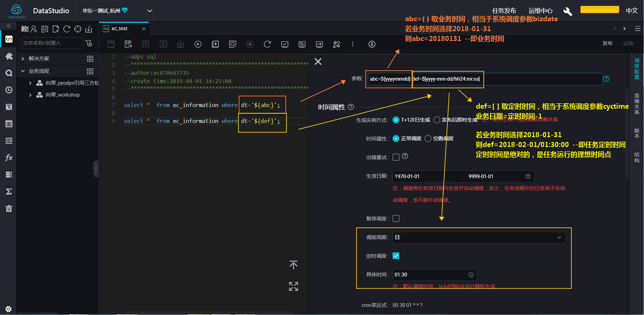Refresh the explorer tree

click(x=67, y=29)
